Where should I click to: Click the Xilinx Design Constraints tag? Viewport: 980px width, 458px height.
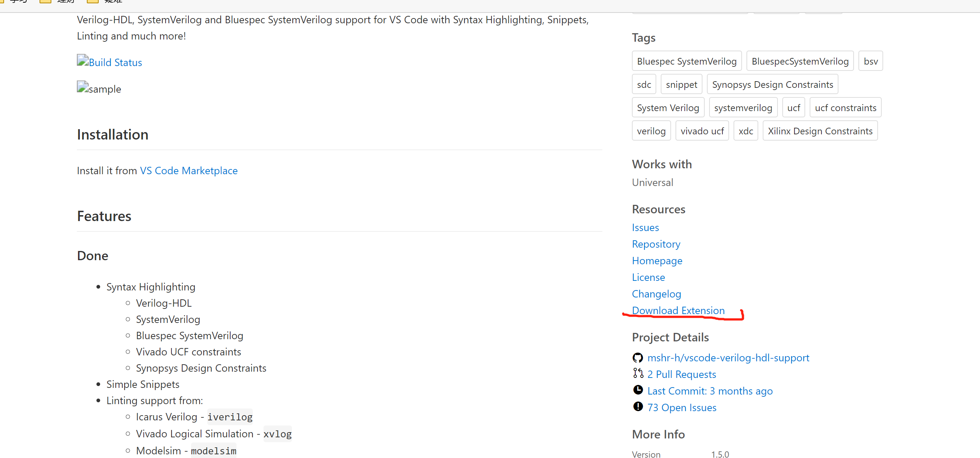coord(820,131)
